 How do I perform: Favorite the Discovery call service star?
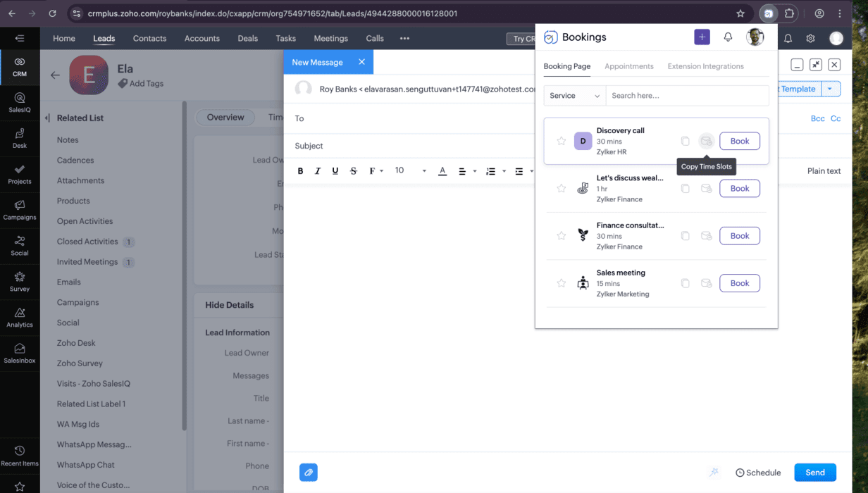(x=562, y=141)
